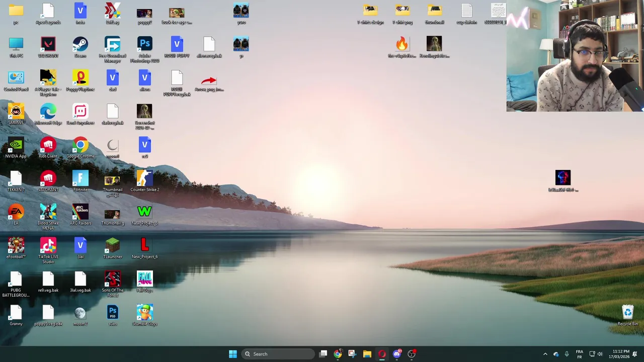644x362 pixels.
Task: Open Discord from the taskbar
Action: tap(397, 354)
